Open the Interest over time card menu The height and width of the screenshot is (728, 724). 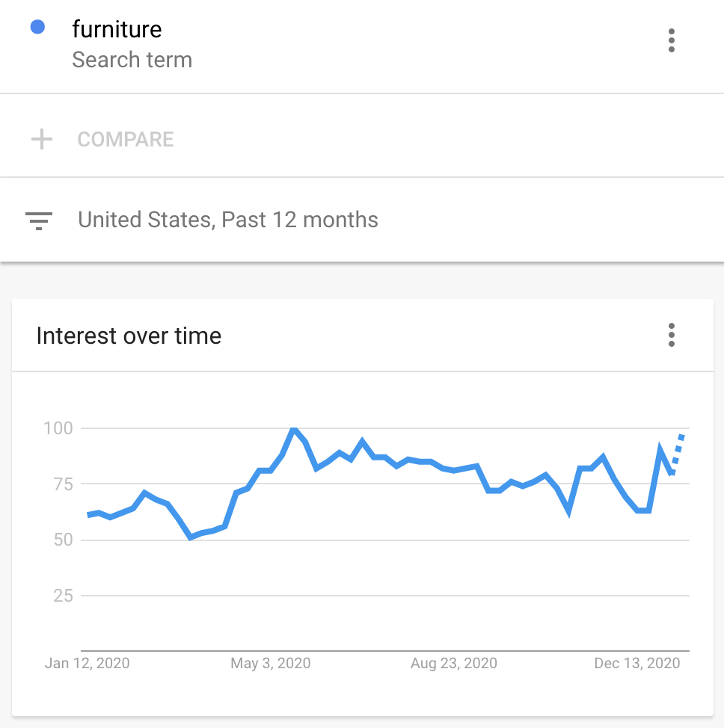click(671, 335)
